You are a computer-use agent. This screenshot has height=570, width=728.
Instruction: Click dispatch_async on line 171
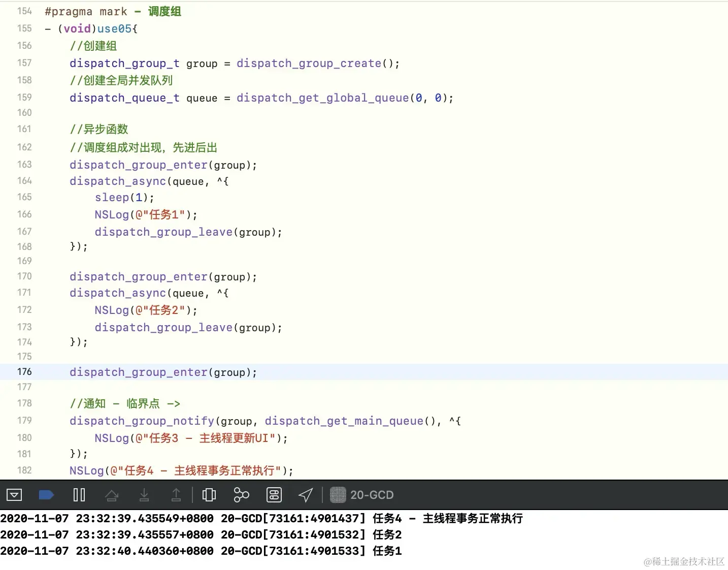click(118, 293)
